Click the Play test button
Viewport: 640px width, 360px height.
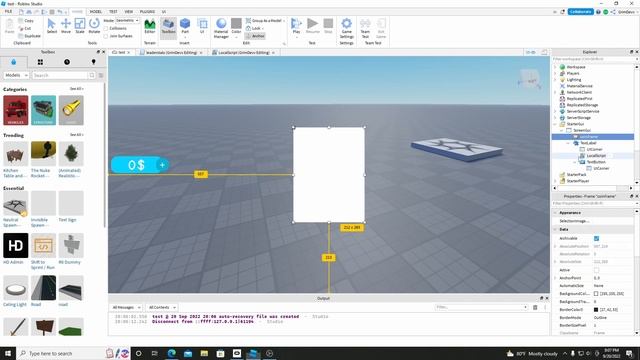click(x=296, y=26)
